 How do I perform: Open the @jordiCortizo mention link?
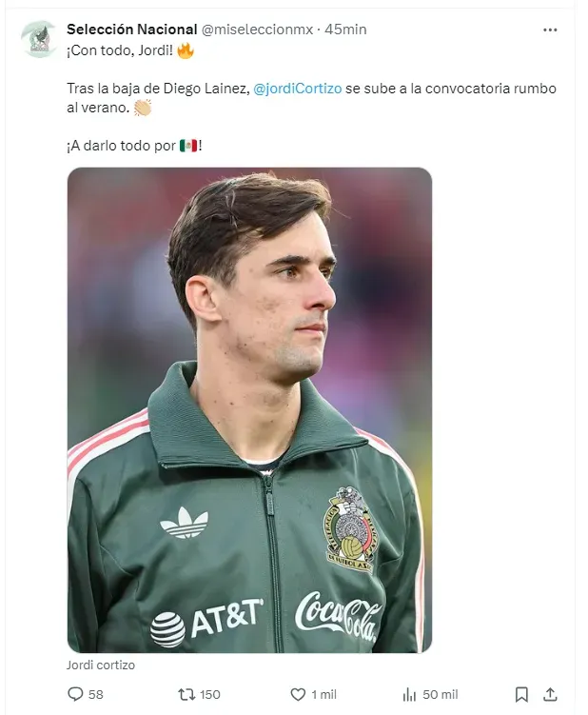[x=297, y=89]
